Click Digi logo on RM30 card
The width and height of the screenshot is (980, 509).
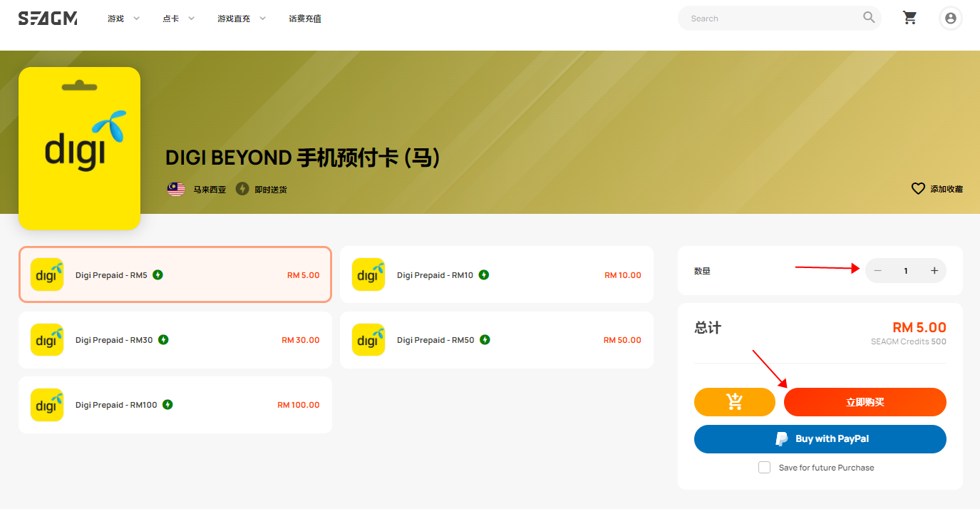47,340
